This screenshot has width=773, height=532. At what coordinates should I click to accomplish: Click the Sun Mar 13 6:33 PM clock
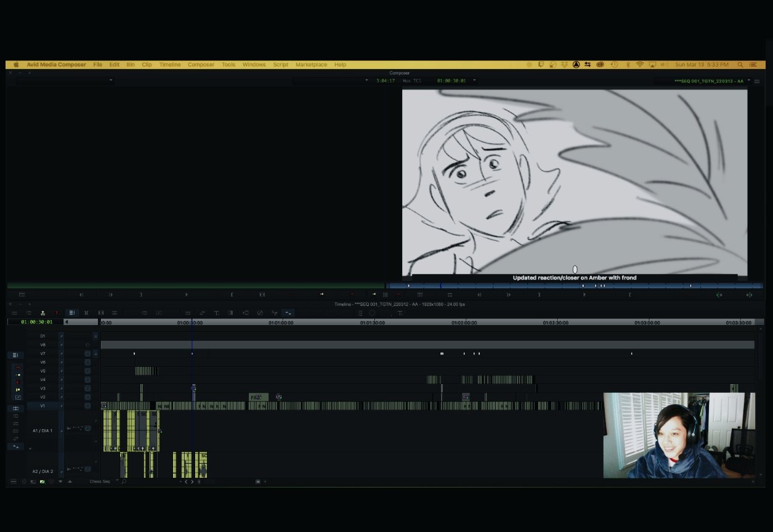click(702, 65)
